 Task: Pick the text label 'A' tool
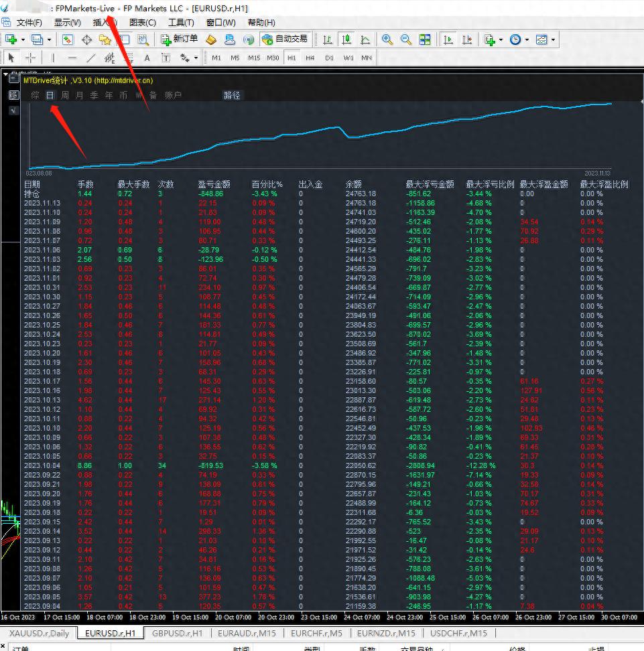(x=147, y=58)
